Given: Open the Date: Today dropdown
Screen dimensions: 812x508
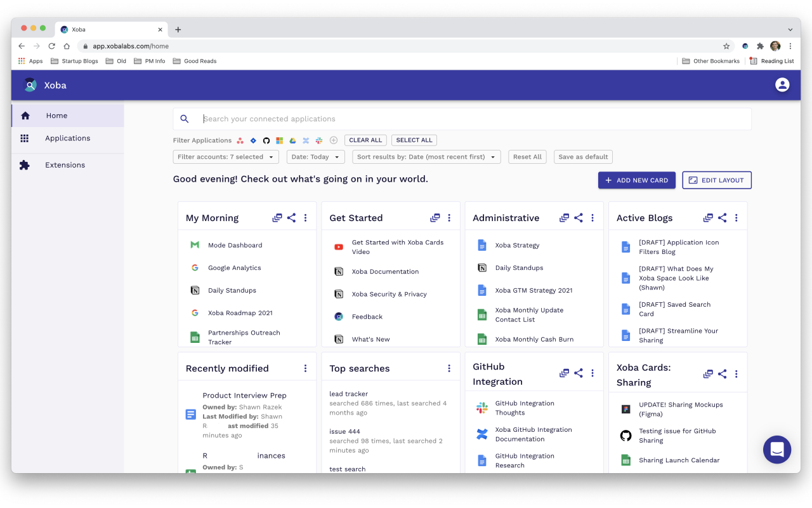Looking at the screenshot, I should 316,157.
